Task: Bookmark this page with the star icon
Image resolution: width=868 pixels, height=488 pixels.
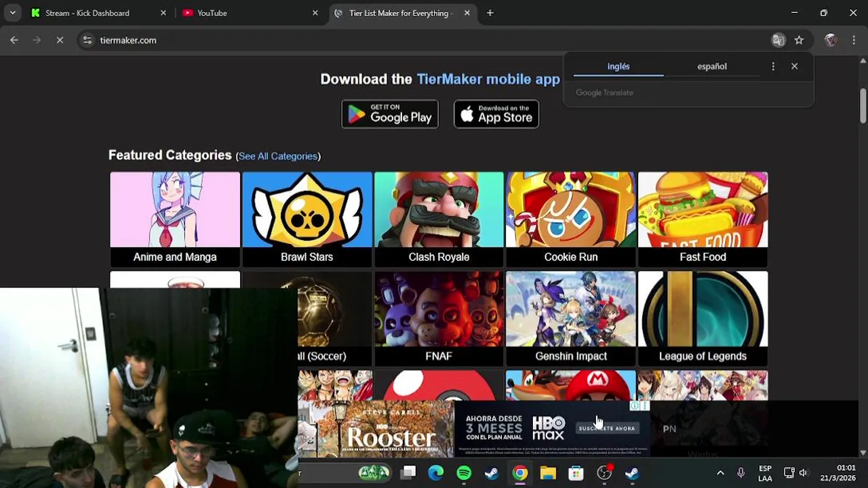Action: point(799,40)
